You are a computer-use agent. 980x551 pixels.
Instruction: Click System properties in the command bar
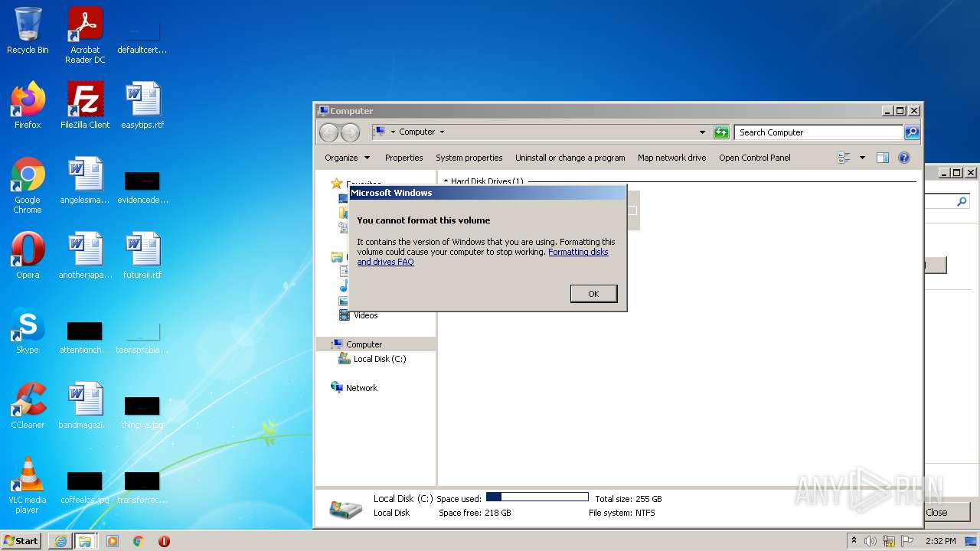pyautogui.click(x=469, y=158)
